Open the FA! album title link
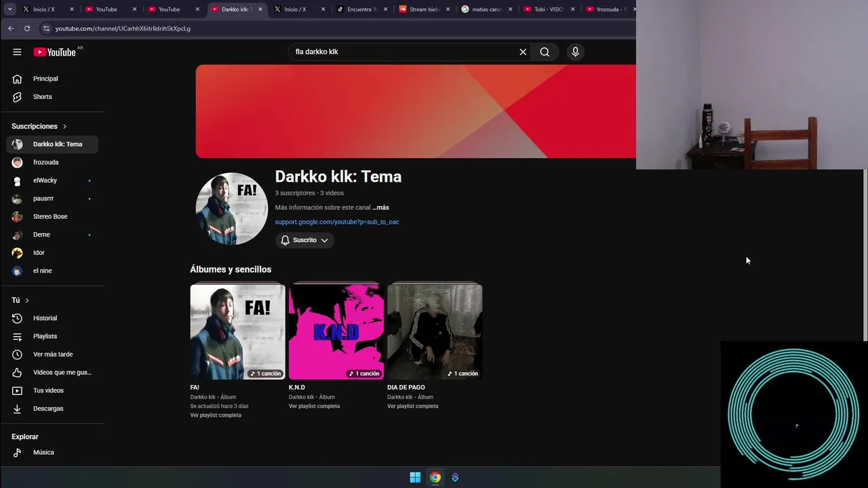 pos(195,387)
